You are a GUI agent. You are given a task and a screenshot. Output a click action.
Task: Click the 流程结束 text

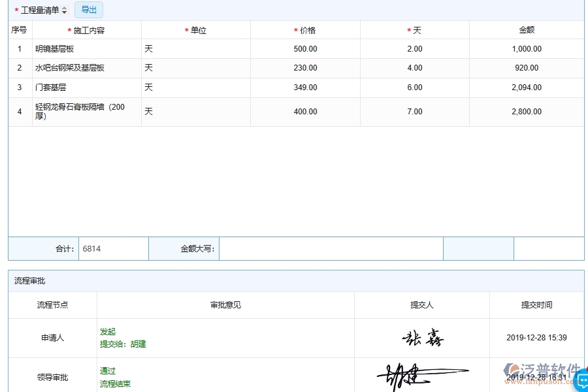[x=115, y=384]
